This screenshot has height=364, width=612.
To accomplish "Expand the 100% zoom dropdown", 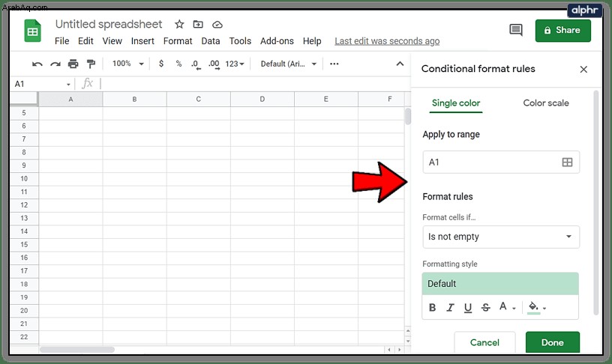I will coord(128,64).
